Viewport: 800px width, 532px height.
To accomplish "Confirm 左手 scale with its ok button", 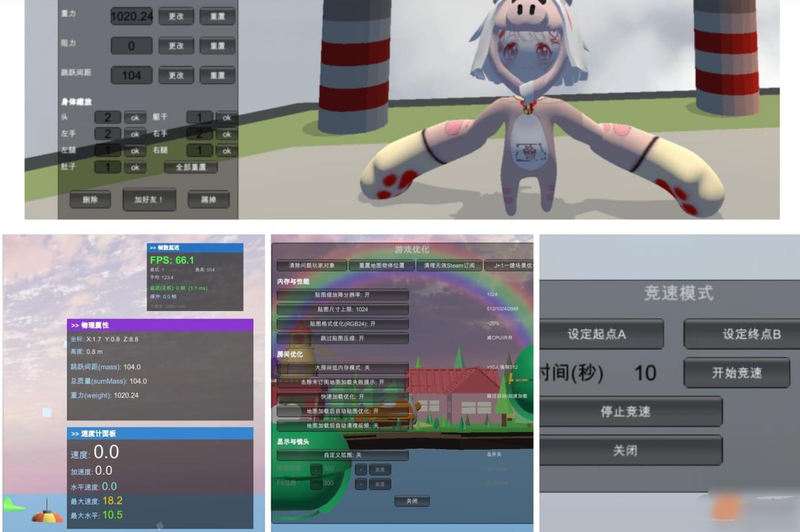I will pos(134,134).
